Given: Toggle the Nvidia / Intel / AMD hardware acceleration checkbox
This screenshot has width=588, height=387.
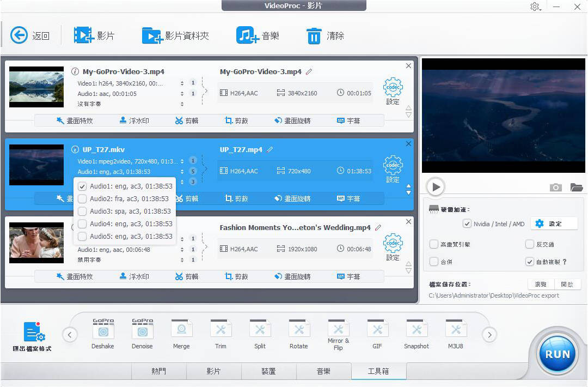Looking at the screenshot, I should (x=467, y=223).
